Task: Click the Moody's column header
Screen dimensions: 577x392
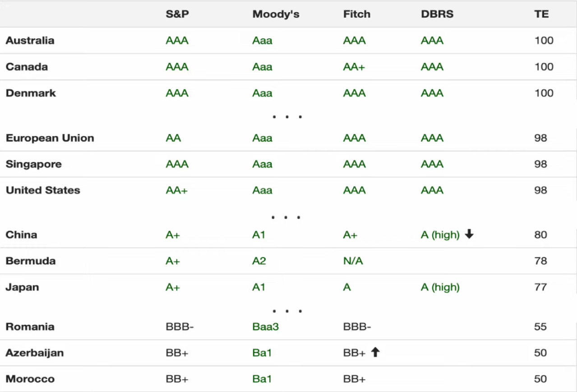Action: click(x=276, y=14)
